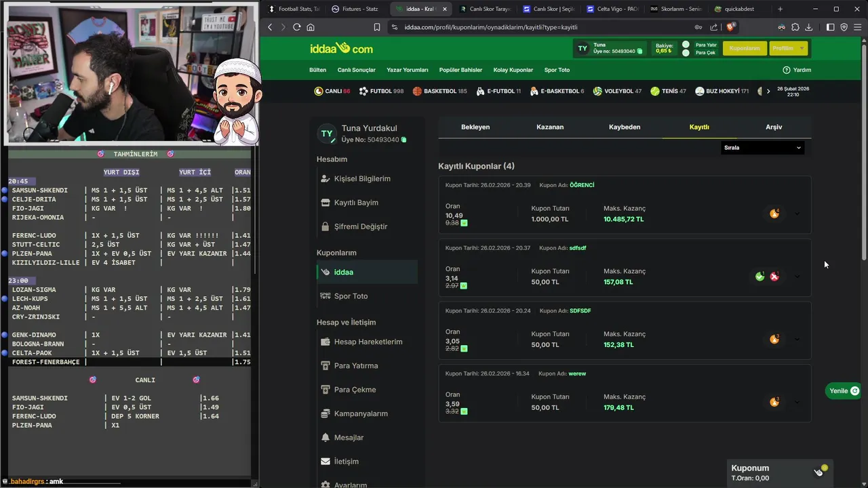Open Kampanyalarım in sidebar
Image resolution: width=868 pixels, height=488 pixels.
(x=361, y=413)
